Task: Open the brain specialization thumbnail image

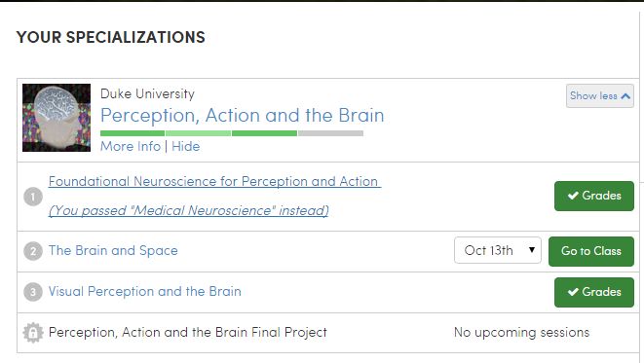Action: pos(57,118)
